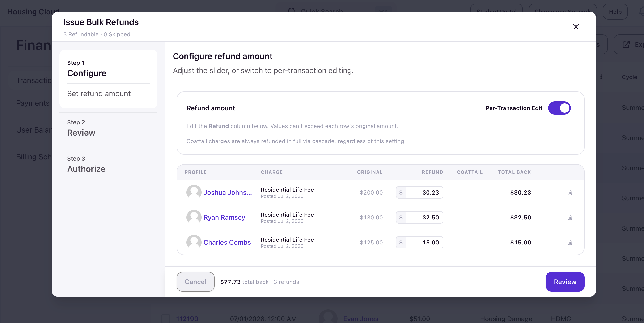Edit refund amount field showing 30.23
This screenshot has height=323, width=644.
(424, 192)
